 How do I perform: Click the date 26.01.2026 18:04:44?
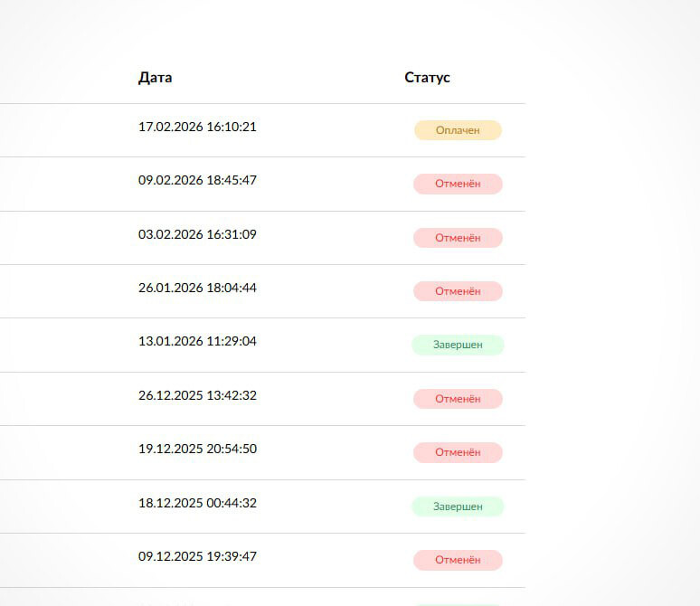197,288
